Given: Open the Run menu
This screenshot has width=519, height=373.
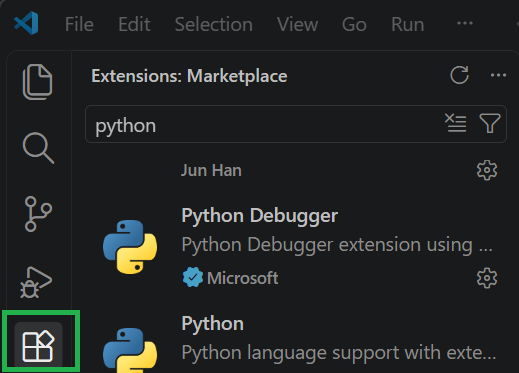Looking at the screenshot, I should pyautogui.click(x=407, y=24).
